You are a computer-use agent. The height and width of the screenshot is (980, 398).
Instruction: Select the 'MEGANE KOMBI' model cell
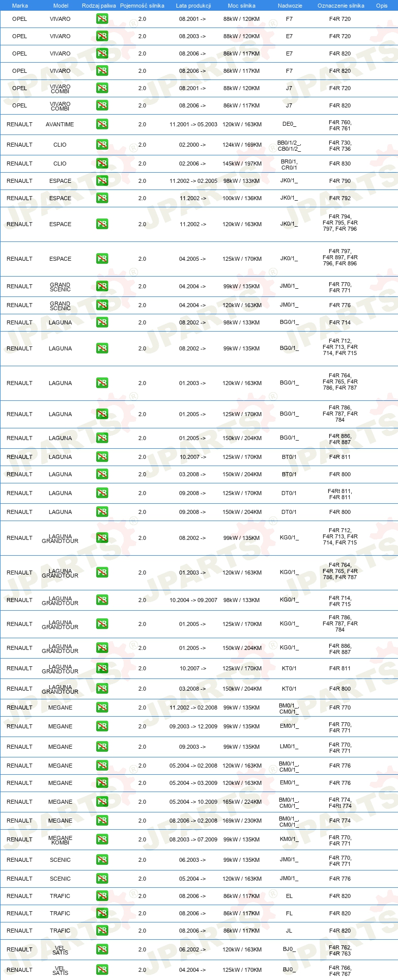click(x=60, y=840)
